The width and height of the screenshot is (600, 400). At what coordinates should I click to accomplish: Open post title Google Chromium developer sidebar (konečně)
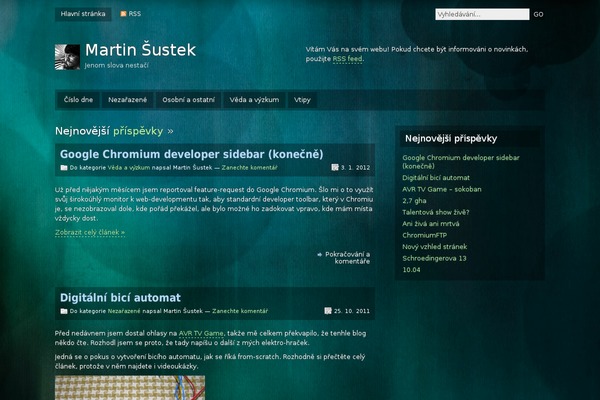tap(191, 154)
